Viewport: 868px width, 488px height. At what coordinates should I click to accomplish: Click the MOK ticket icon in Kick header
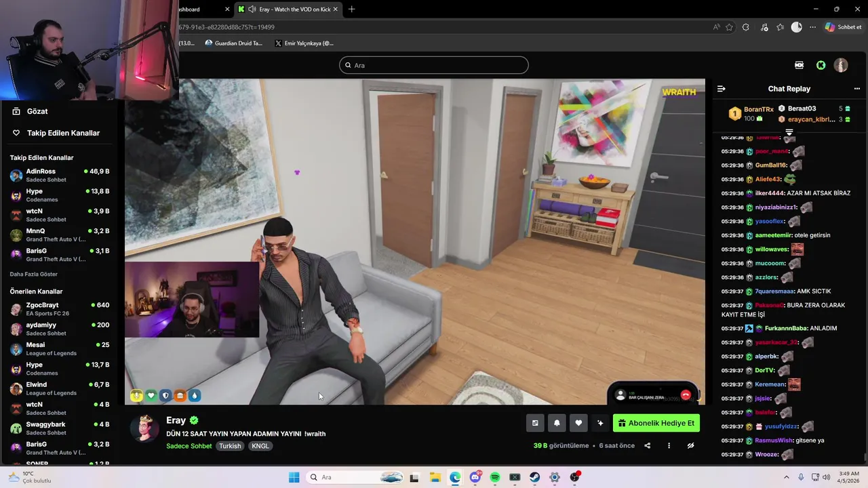pos(800,65)
